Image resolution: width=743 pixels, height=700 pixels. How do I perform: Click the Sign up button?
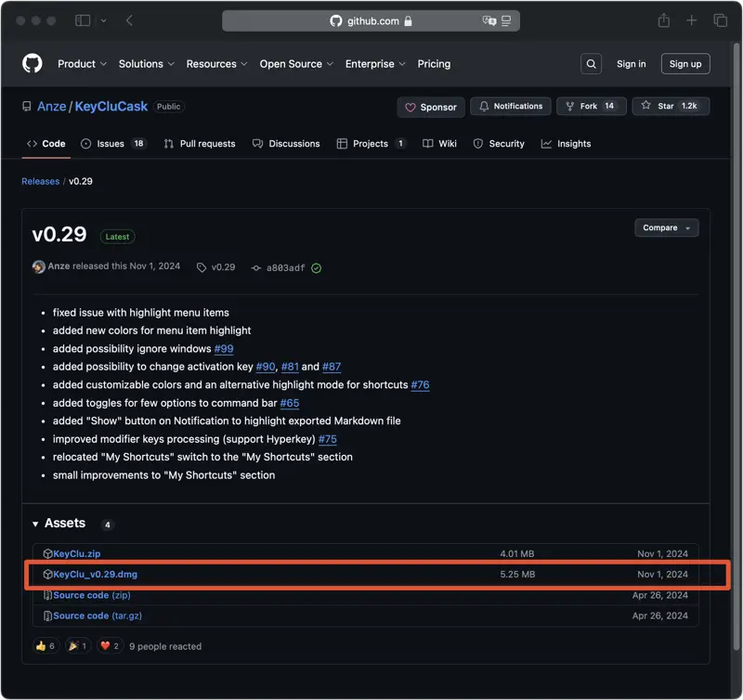pyautogui.click(x=685, y=64)
